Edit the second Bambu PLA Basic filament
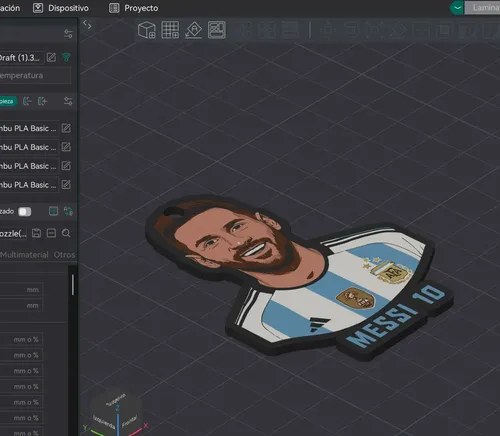The image size is (500, 436). click(66, 147)
